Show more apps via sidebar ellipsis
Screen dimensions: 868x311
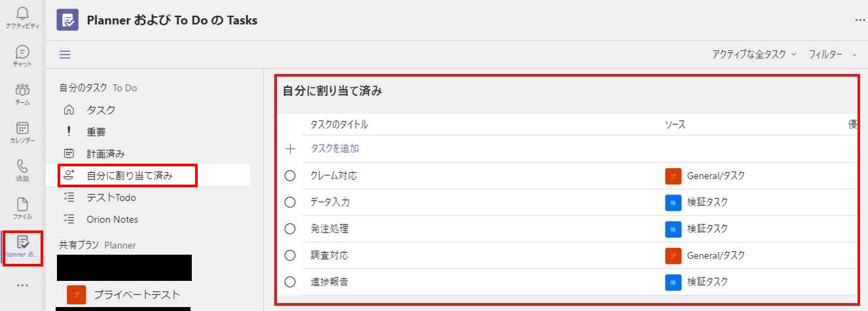[x=22, y=285]
